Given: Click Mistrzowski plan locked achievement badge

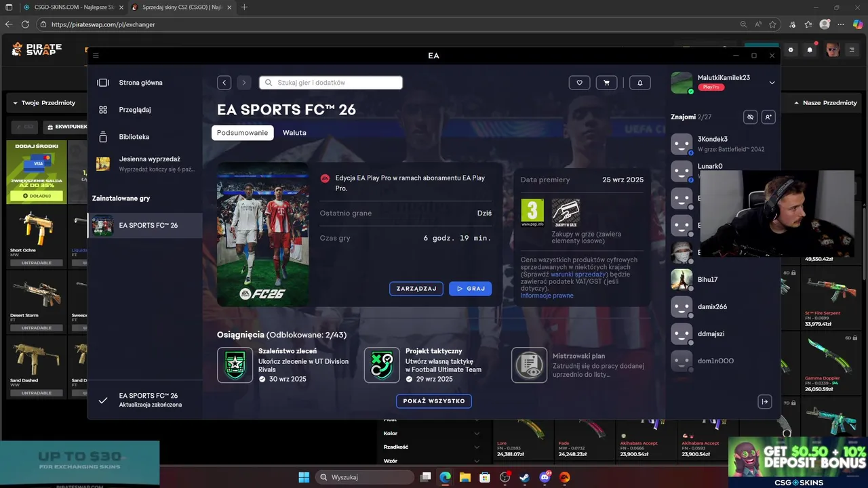Looking at the screenshot, I should (x=529, y=365).
